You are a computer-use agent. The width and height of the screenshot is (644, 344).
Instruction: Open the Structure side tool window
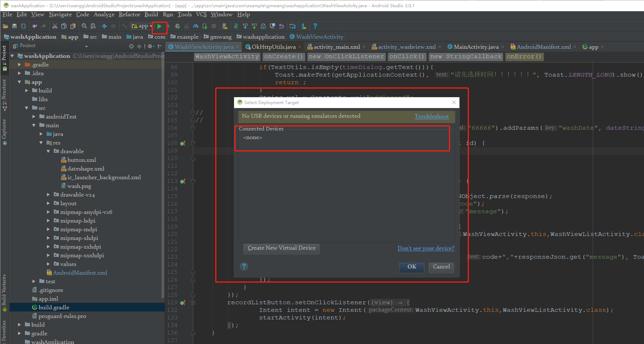click(4, 95)
